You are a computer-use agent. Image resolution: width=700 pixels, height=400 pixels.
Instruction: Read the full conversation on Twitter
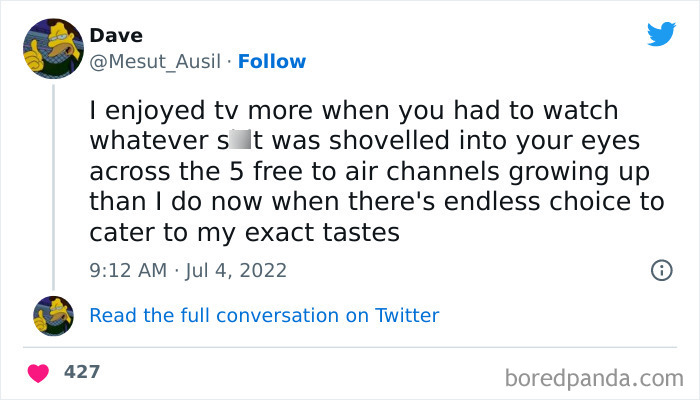pyautogui.click(x=264, y=316)
